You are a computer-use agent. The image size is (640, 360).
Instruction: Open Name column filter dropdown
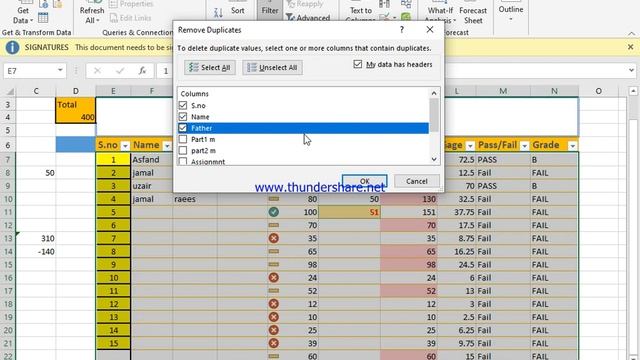pyautogui.click(x=167, y=146)
